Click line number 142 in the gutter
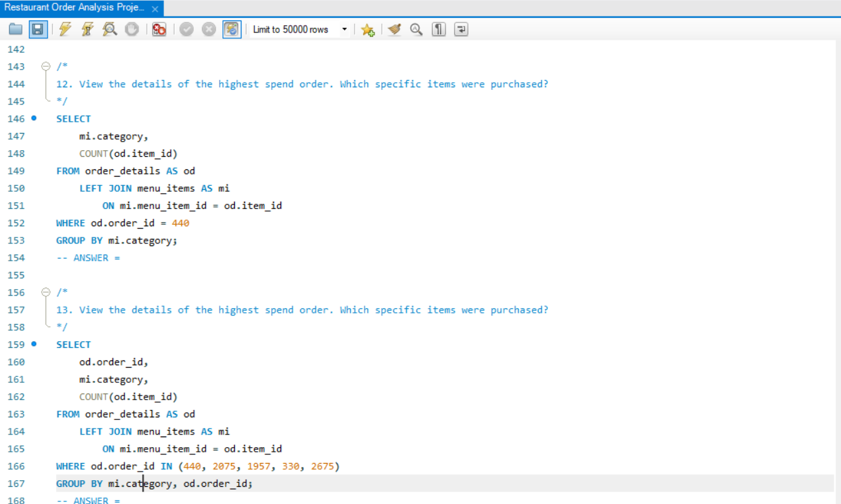 pyautogui.click(x=16, y=50)
